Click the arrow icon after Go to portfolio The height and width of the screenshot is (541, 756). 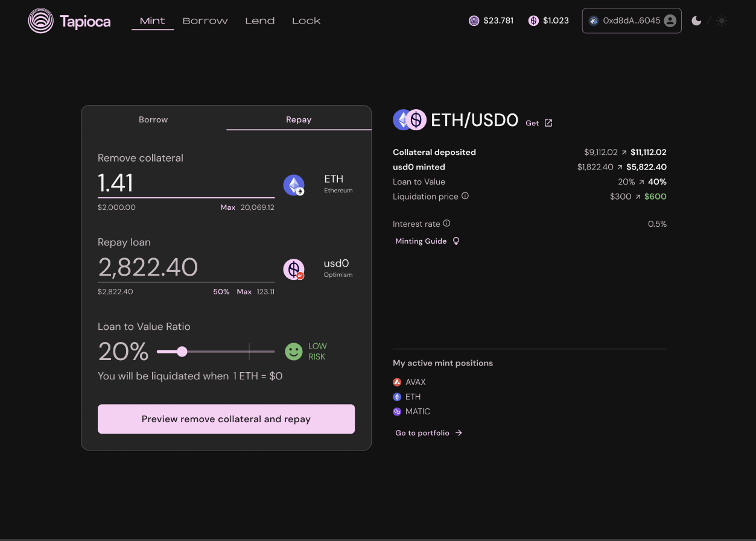(459, 432)
